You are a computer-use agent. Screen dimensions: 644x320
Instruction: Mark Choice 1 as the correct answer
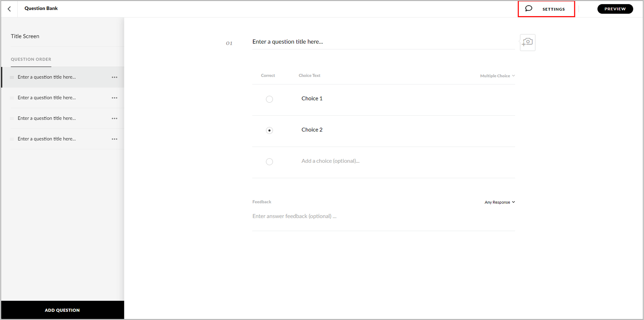269,99
